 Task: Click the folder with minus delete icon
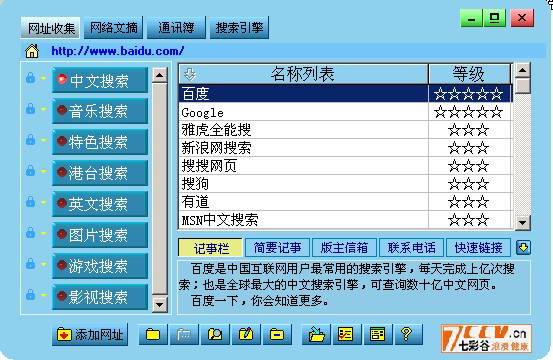(277, 334)
